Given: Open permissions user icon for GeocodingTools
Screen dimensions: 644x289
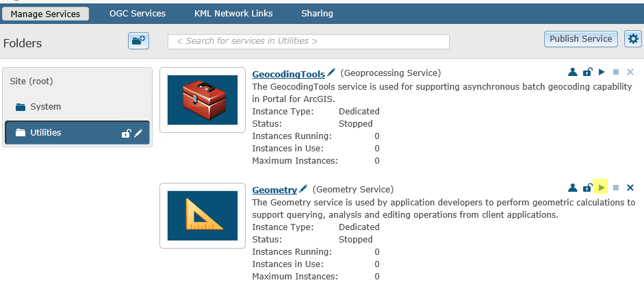Looking at the screenshot, I should (573, 73).
